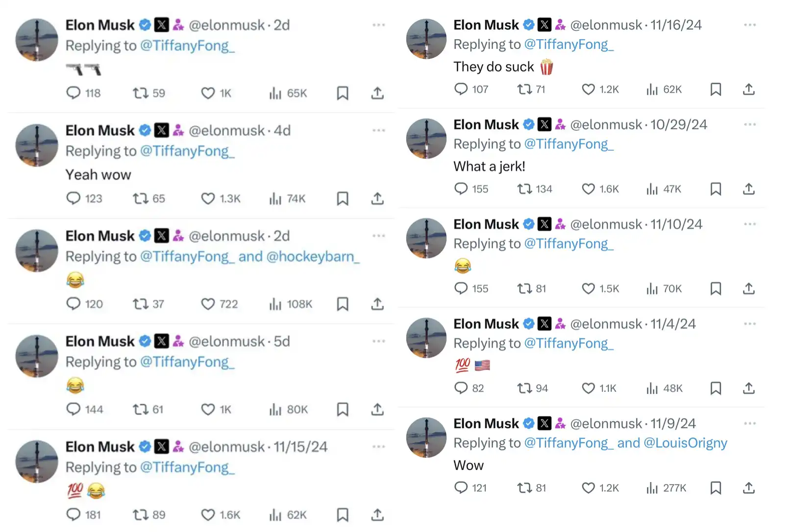Open comments on the 11/15/24 reply

74,514
